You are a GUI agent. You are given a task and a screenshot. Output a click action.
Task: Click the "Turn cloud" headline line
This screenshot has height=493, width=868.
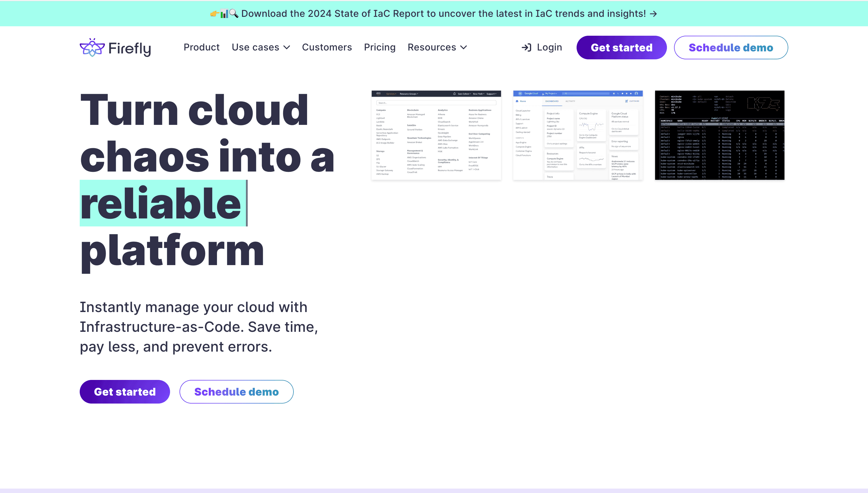click(194, 110)
